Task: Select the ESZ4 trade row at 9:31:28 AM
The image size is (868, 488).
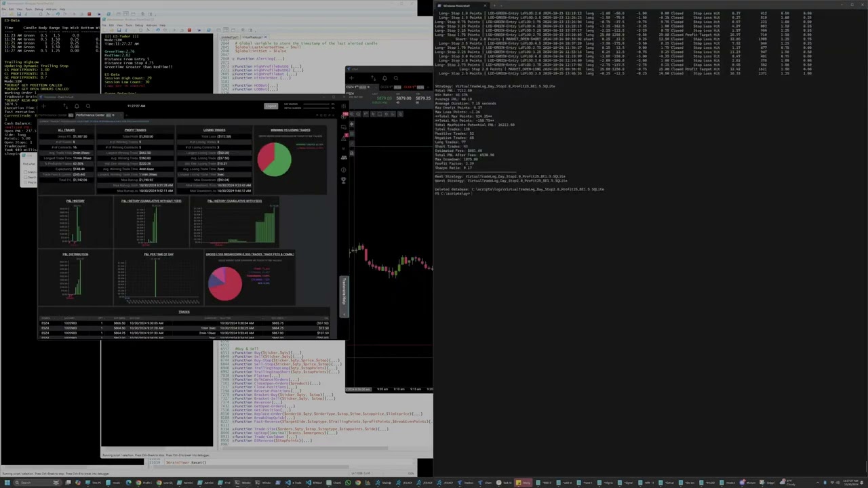Action: pyautogui.click(x=184, y=328)
